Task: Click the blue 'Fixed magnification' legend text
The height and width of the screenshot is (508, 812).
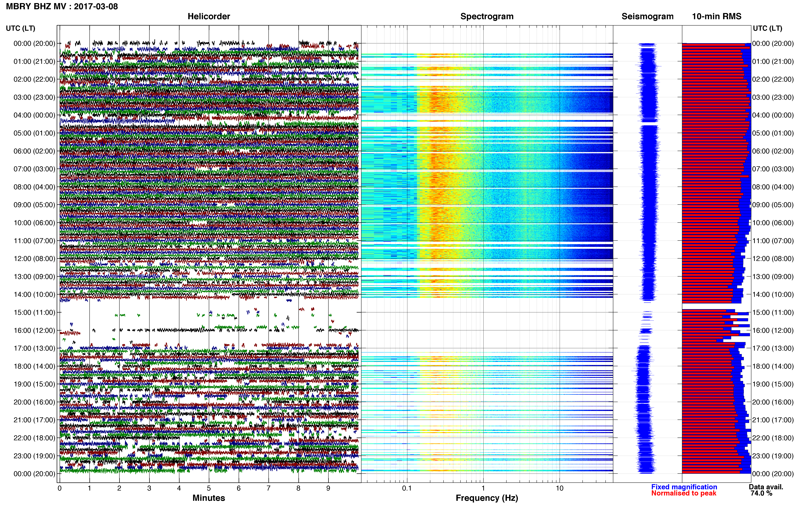Action: 684,487
